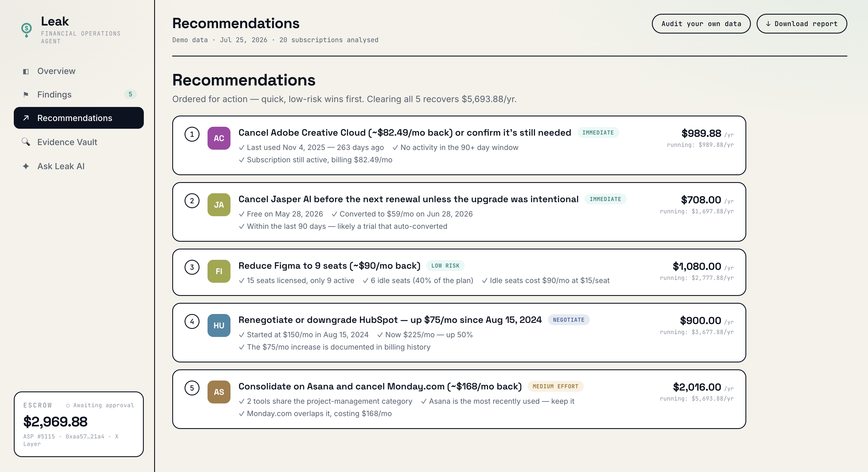Click the MEDIUM EFFORT tag on Asana
The width and height of the screenshot is (868, 472).
(556, 387)
